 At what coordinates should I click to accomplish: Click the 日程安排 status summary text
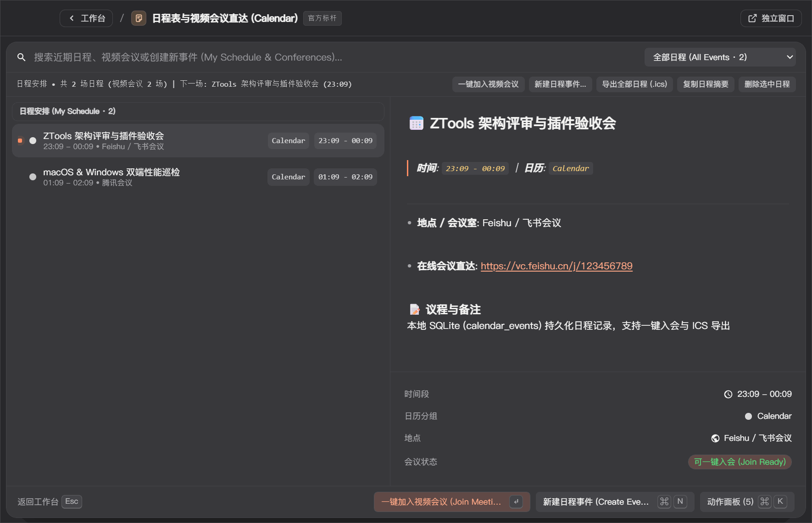(184, 84)
